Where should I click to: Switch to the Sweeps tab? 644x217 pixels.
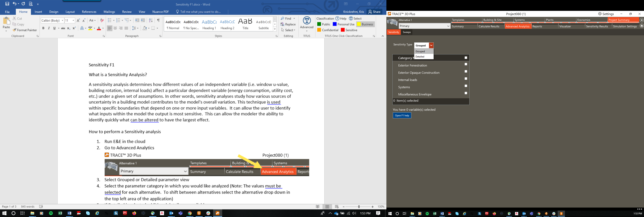coord(407,32)
